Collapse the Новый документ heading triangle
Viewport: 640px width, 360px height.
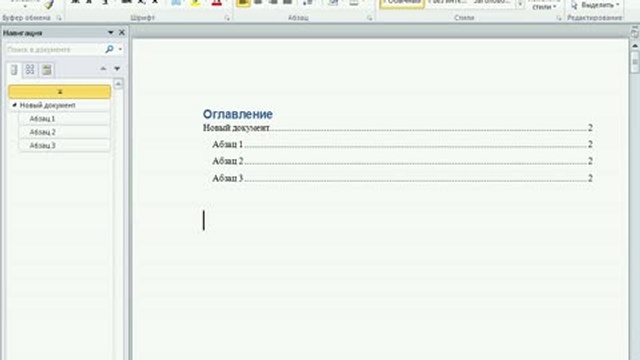point(14,105)
